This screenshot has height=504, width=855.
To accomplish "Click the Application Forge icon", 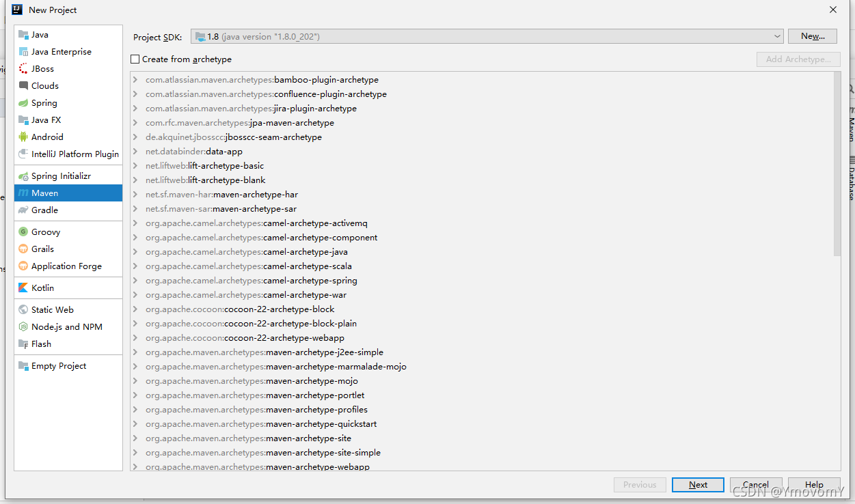I will [x=23, y=266].
